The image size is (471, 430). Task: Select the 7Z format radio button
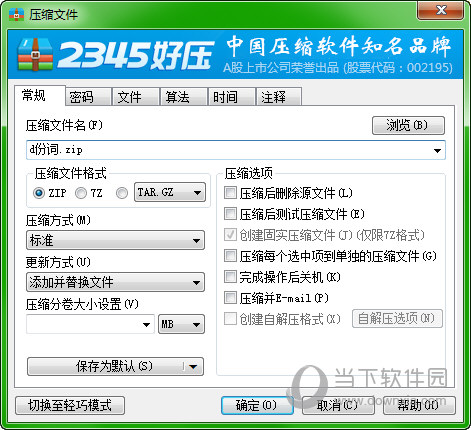tap(81, 193)
